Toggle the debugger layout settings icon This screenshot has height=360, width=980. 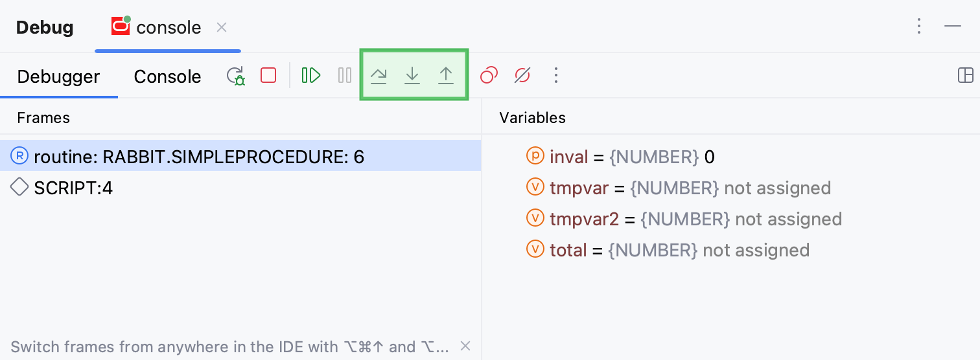(x=965, y=76)
